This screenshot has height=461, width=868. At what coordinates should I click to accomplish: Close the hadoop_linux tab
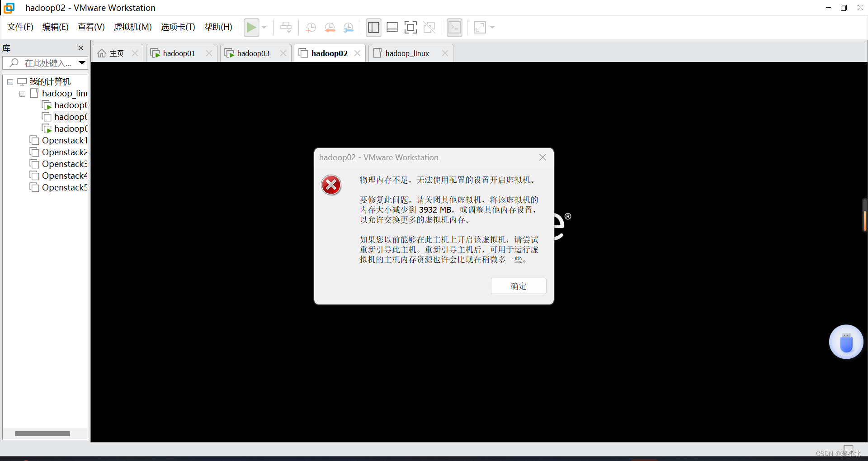[x=445, y=53]
